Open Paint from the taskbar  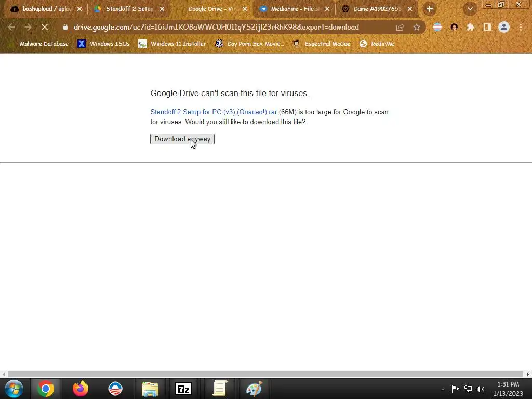point(254,389)
